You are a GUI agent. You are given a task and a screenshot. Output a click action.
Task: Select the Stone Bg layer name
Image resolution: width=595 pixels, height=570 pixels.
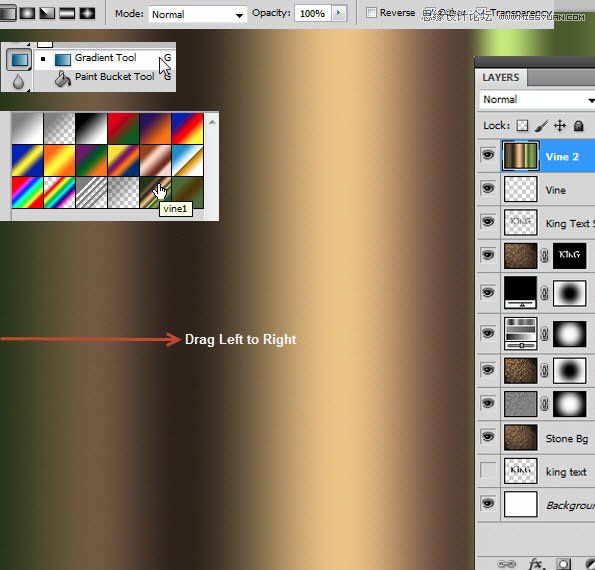coord(567,439)
